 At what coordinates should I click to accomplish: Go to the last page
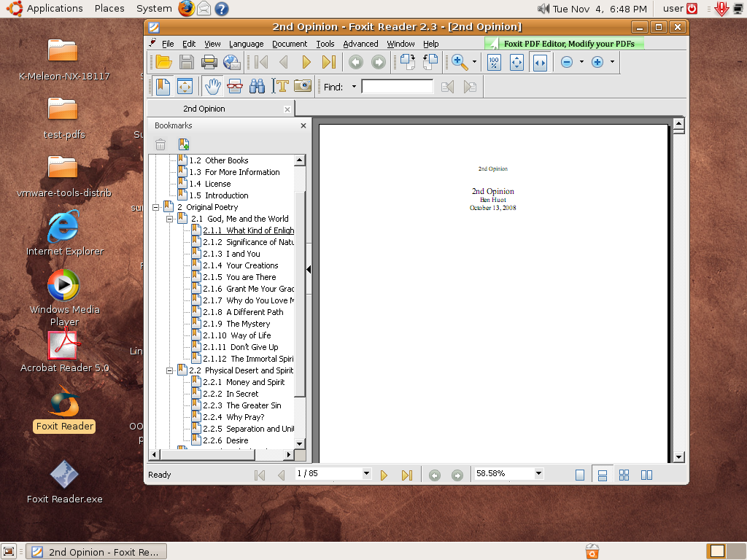tap(407, 475)
